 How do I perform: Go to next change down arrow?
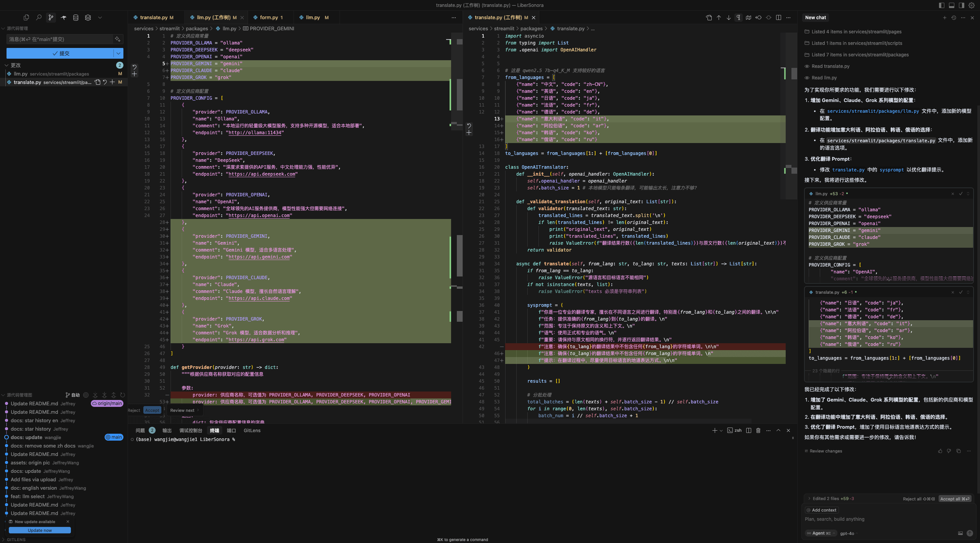tap(729, 18)
